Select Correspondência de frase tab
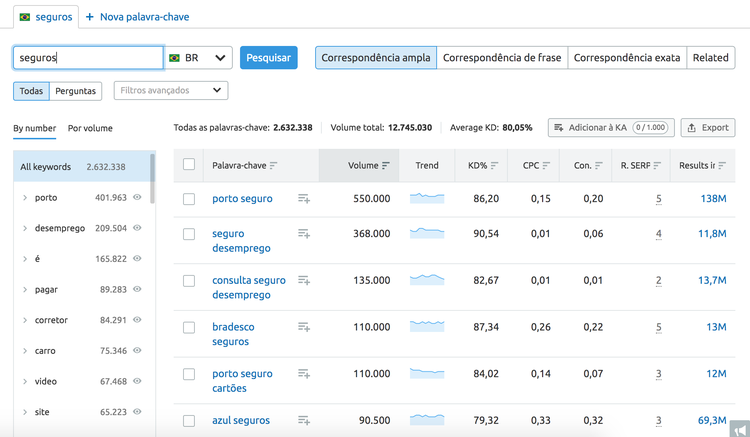The height and width of the screenshot is (437, 750). tap(502, 58)
